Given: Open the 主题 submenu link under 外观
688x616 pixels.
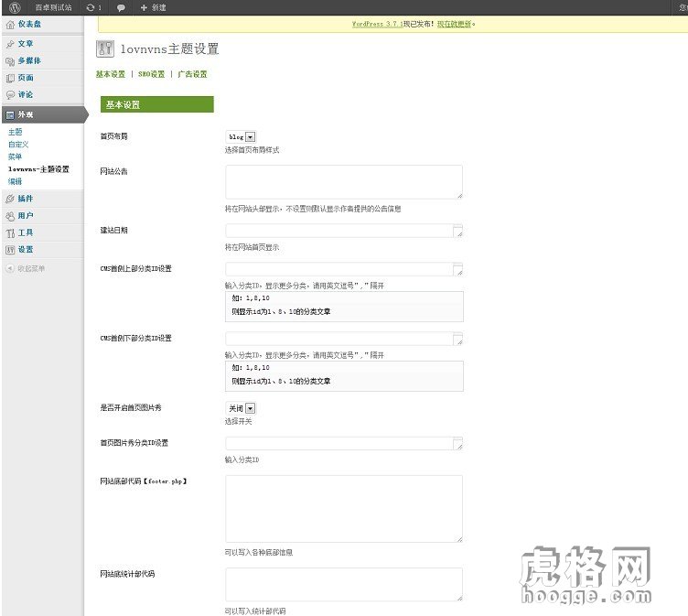Looking at the screenshot, I should coord(15,132).
